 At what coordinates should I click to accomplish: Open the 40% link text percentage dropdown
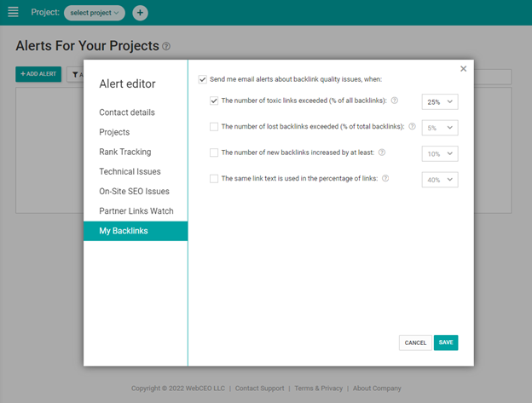pos(439,180)
